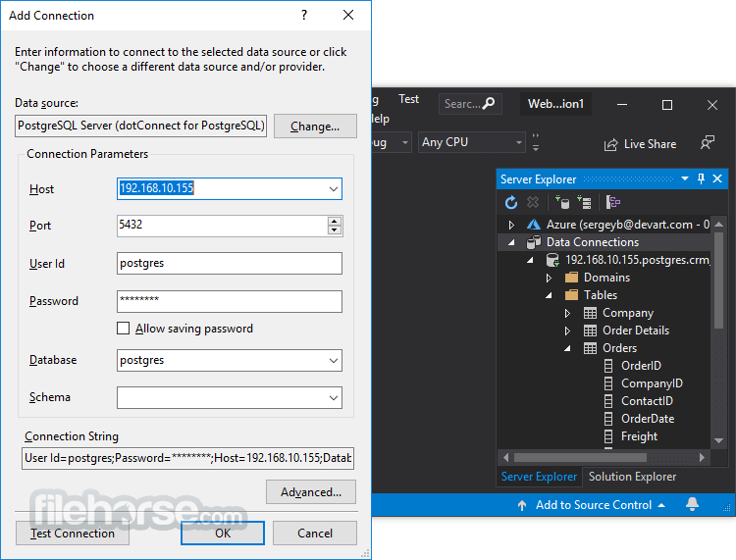This screenshot has height=560, width=736.
Task: Click the ContactID column icon
Action: coord(608,401)
